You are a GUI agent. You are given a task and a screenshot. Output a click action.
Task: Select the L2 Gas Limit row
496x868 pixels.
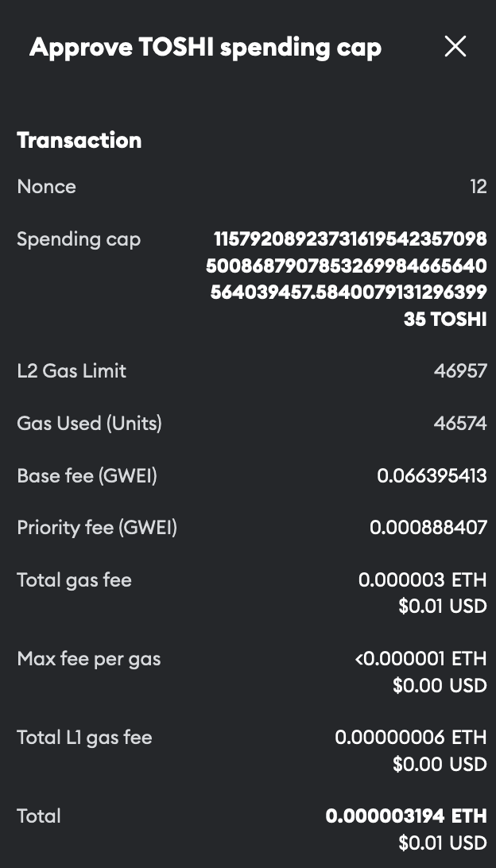[x=72, y=370]
